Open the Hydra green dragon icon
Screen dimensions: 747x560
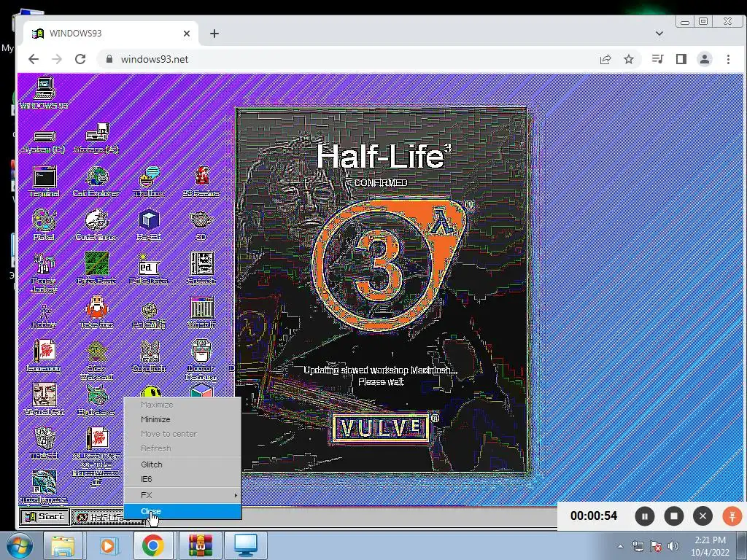97,400
